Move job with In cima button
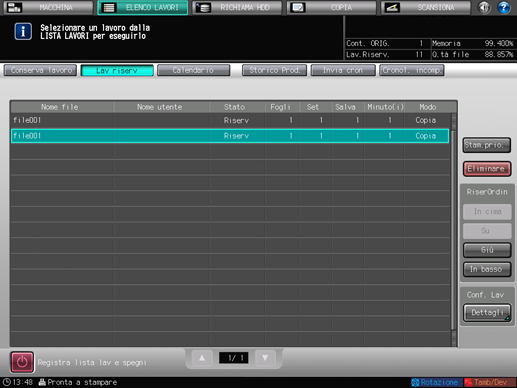The width and height of the screenshot is (517, 388). 487,212
